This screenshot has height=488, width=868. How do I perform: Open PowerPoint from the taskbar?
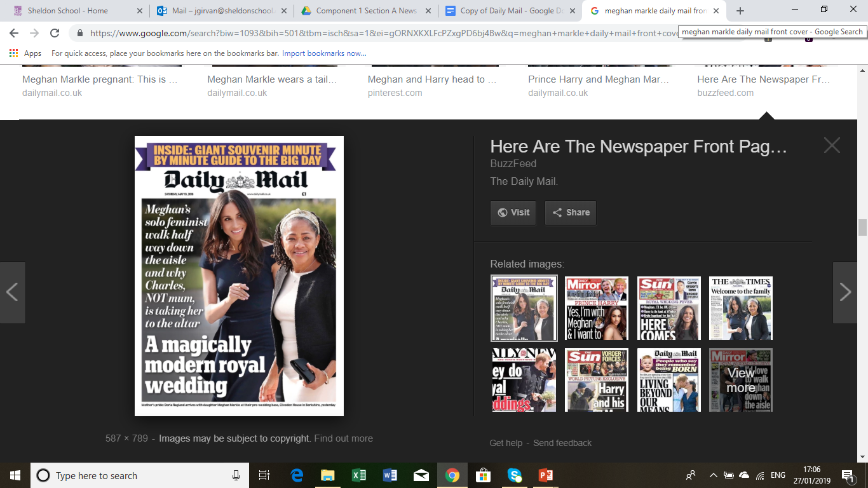(x=545, y=475)
